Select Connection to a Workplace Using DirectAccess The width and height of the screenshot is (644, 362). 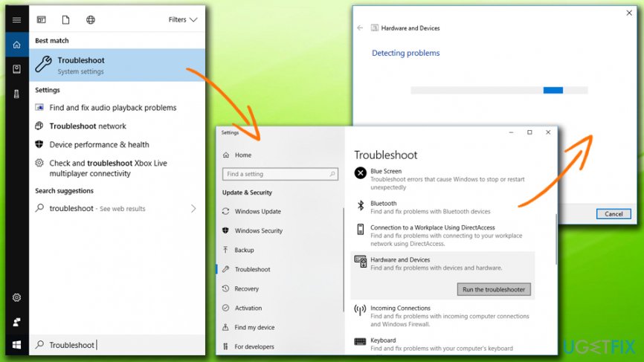pyautogui.click(x=442, y=236)
